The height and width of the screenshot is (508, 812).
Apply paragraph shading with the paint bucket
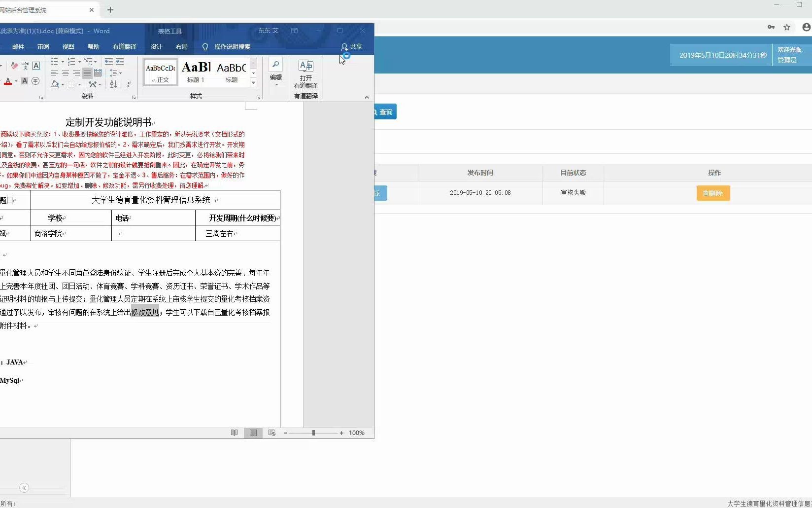point(55,84)
